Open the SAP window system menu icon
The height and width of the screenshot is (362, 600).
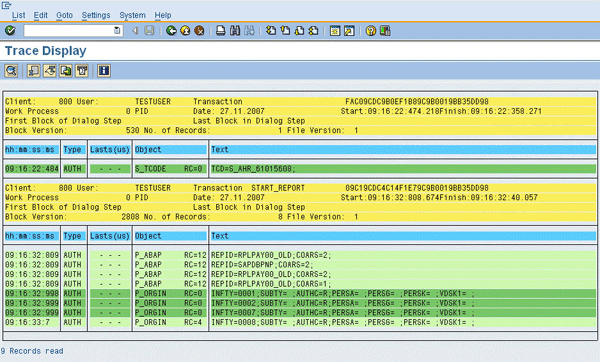7,5
